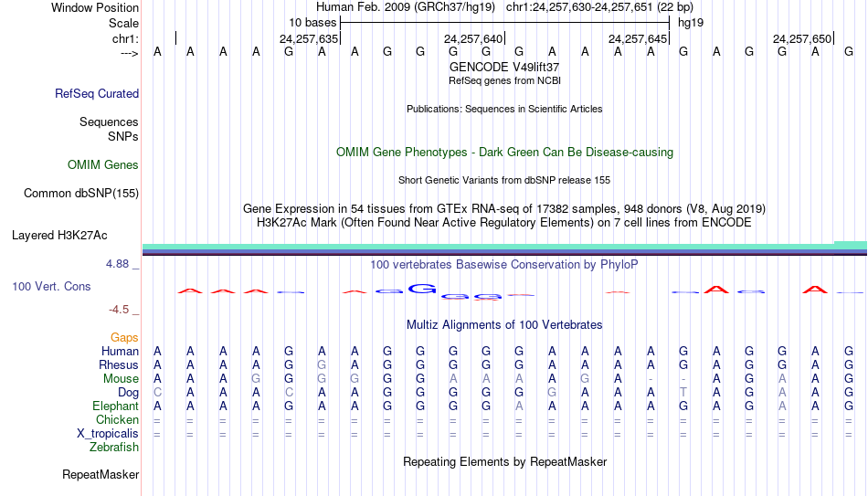Open Multiz Alignments of 100 Vertebrates title

click(504, 325)
